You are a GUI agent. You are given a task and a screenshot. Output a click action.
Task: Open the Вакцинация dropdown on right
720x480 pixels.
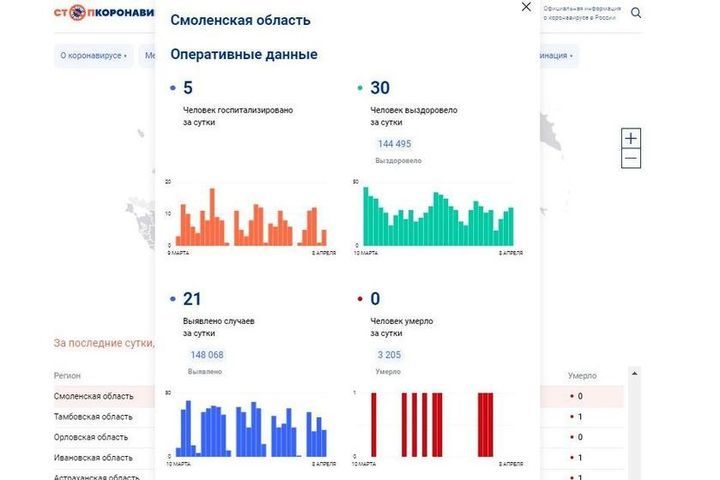558,56
